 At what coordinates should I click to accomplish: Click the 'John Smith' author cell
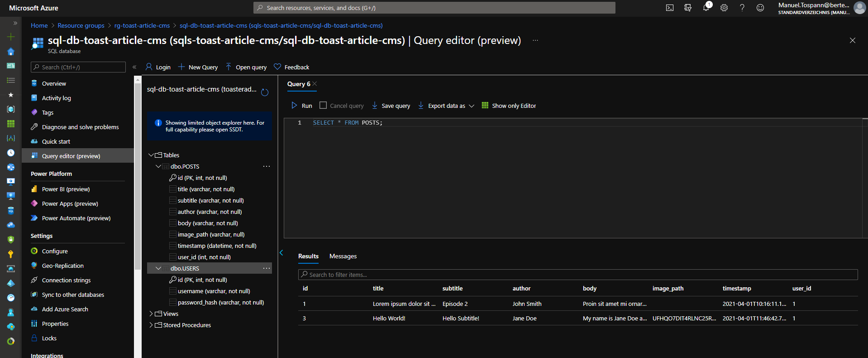tap(527, 304)
